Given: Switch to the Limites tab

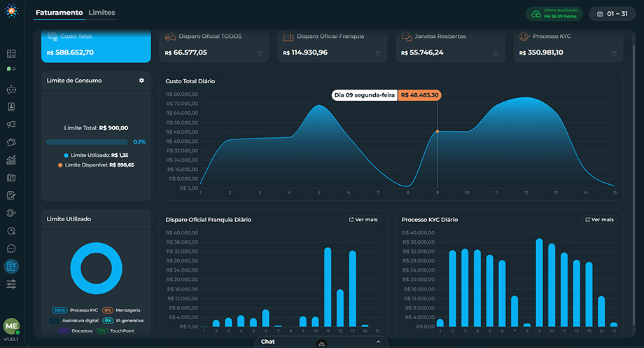Looking at the screenshot, I should [x=101, y=13].
